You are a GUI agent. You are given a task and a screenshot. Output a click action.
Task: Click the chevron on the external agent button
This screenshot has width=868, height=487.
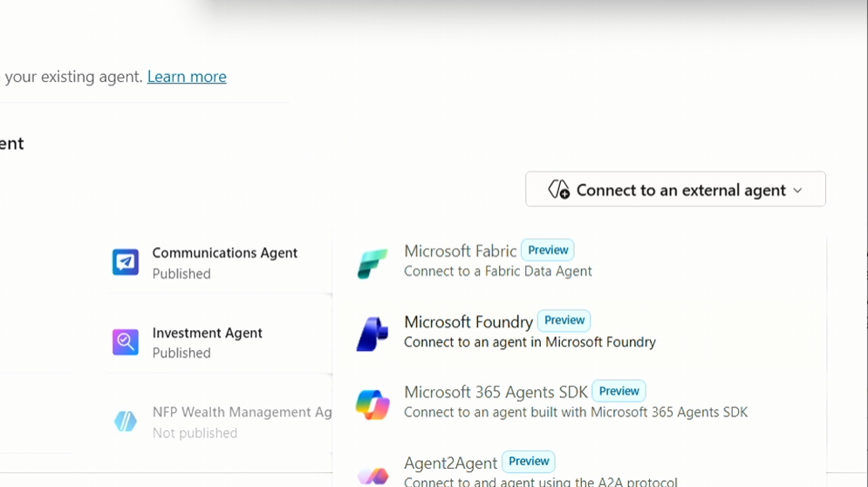[797, 190]
